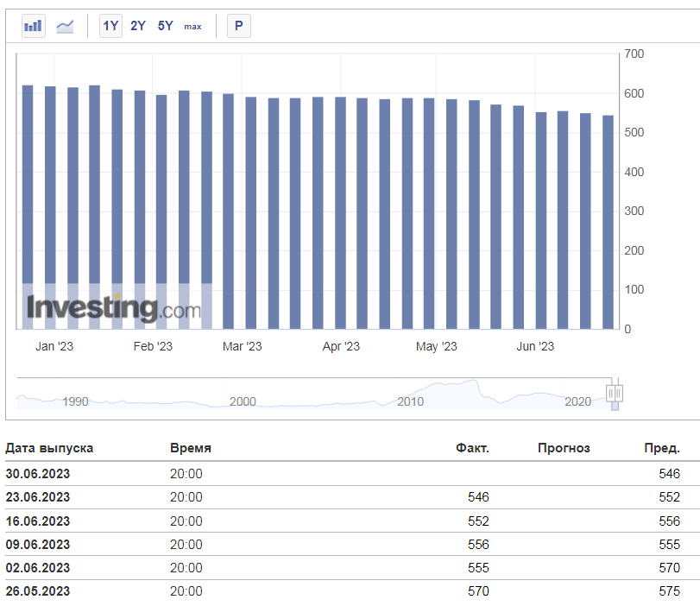Select the 09.06.2023 release date

[38, 545]
